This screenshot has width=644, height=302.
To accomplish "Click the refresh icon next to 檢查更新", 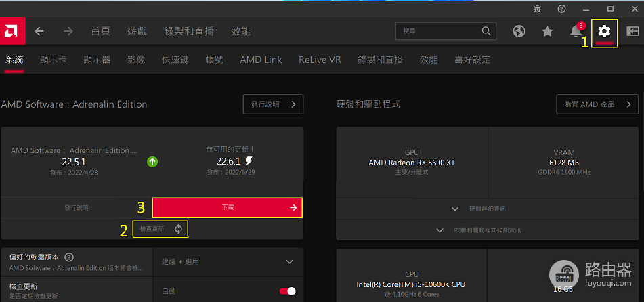I will (x=178, y=229).
